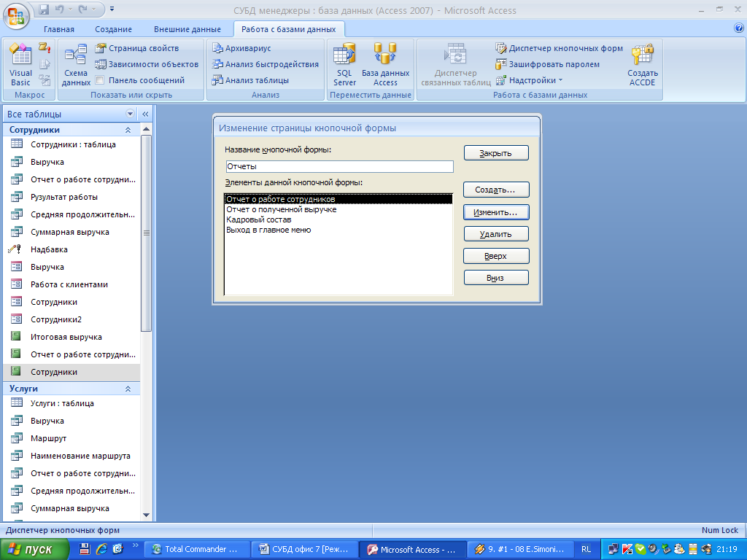
Task: Switch to the Создание tab
Action: pyautogui.click(x=113, y=29)
